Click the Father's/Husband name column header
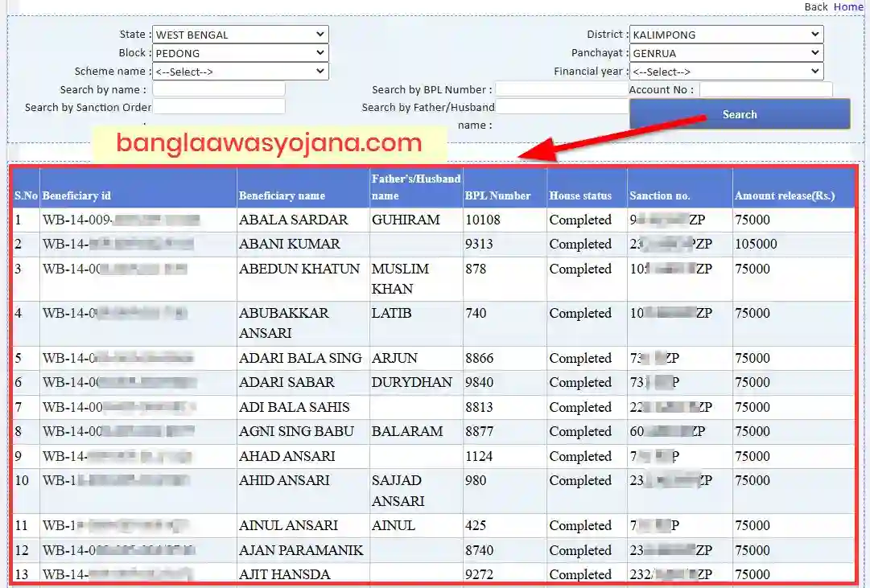Image resolution: width=870 pixels, height=588 pixels. [416, 187]
